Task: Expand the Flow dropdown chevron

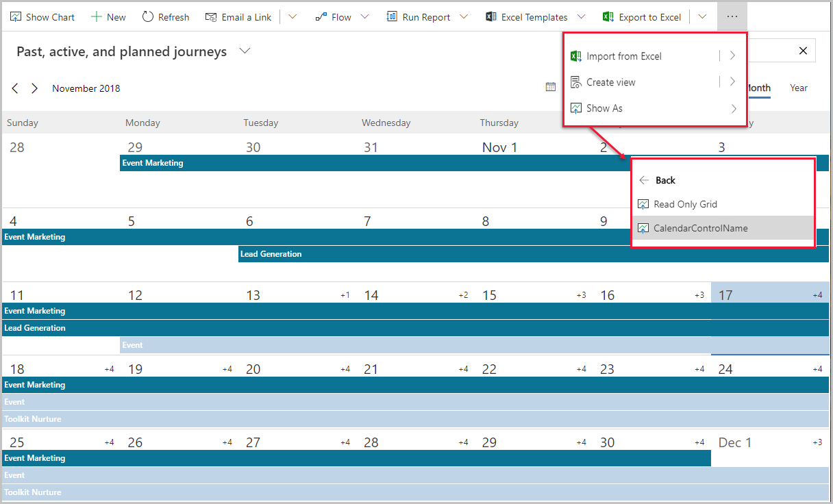Action: point(364,17)
